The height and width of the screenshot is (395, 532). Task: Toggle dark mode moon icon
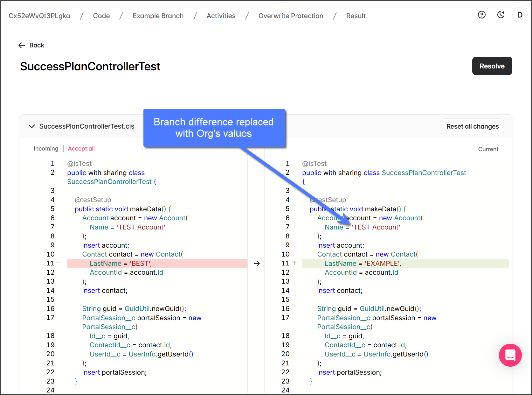click(x=501, y=15)
